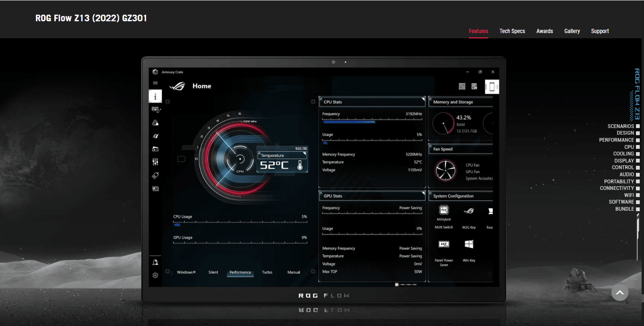Image resolution: width=644 pixels, height=326 pixels.
Task: Expand the CPU Stats panel corner
Action: coord(423,99)
